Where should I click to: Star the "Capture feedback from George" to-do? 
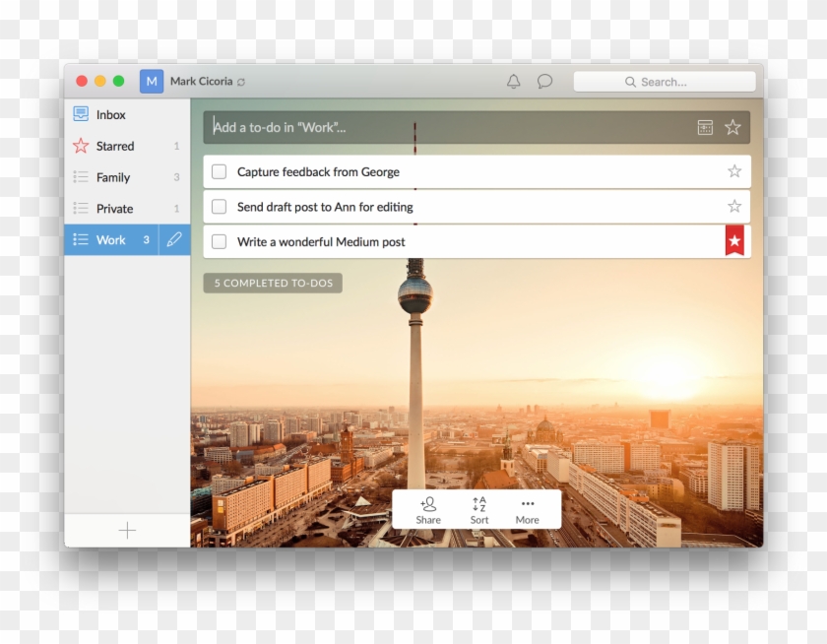point(733,170)
